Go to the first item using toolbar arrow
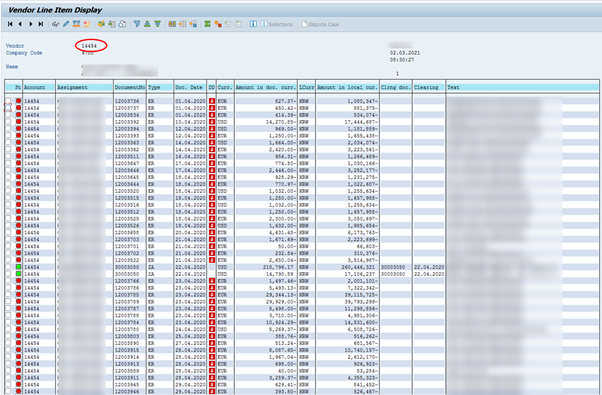 point(10,24)
